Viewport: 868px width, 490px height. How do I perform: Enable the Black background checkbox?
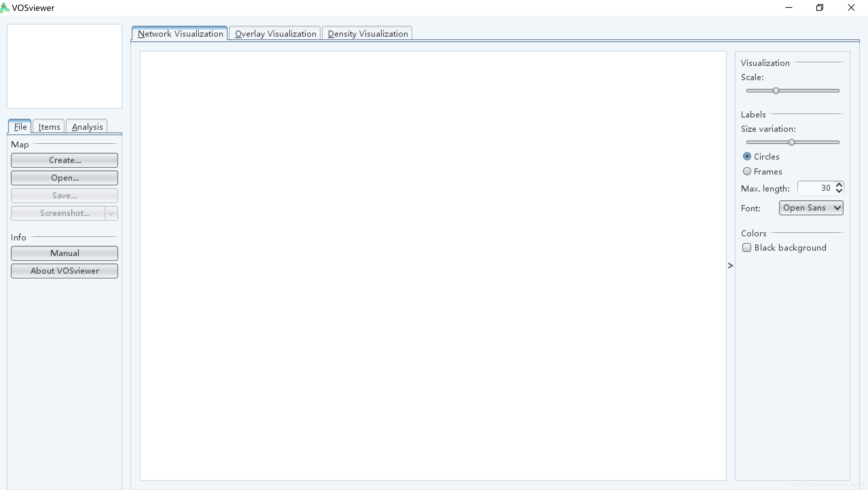pyautogui.click(x=747, y=248)
